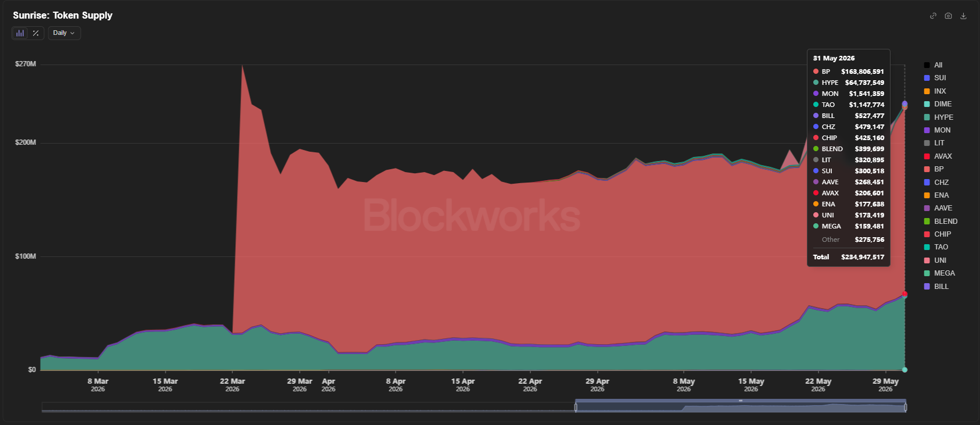Switch to the percentage view icon

pyautogui.click(x=36, y=33)
